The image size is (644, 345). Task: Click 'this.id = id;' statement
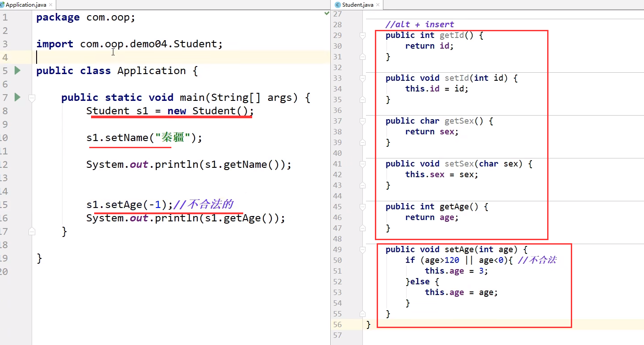pos(437,89)
